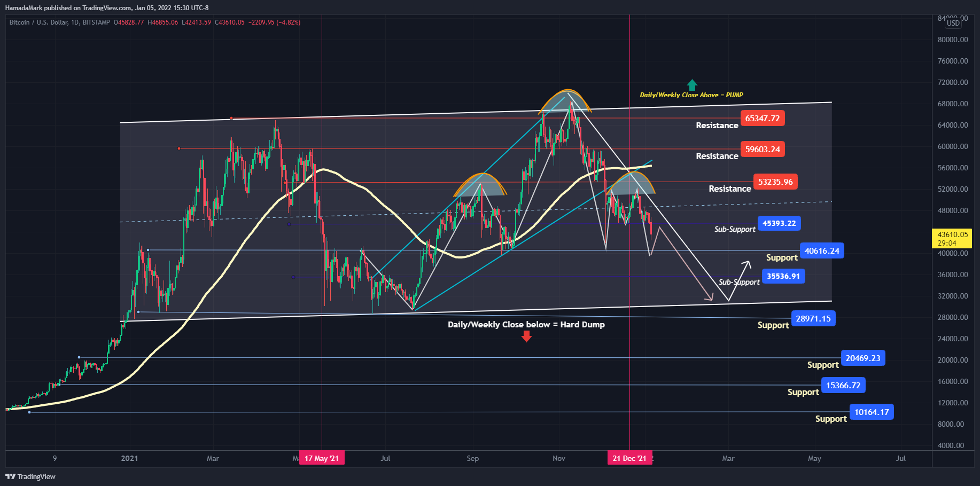This screenshot has height=486, width=980.
Task: Click the Support label next to 15366.72
Action: coord(803,392)
